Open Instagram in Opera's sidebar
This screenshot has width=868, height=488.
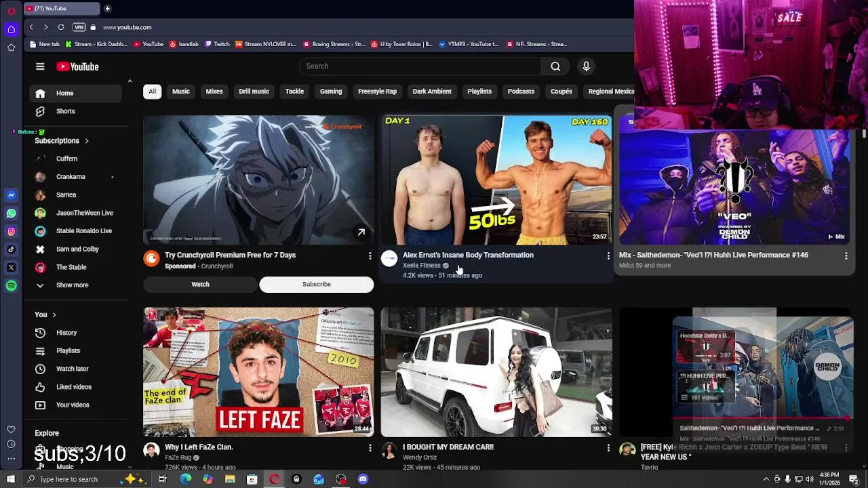(11, 231)
